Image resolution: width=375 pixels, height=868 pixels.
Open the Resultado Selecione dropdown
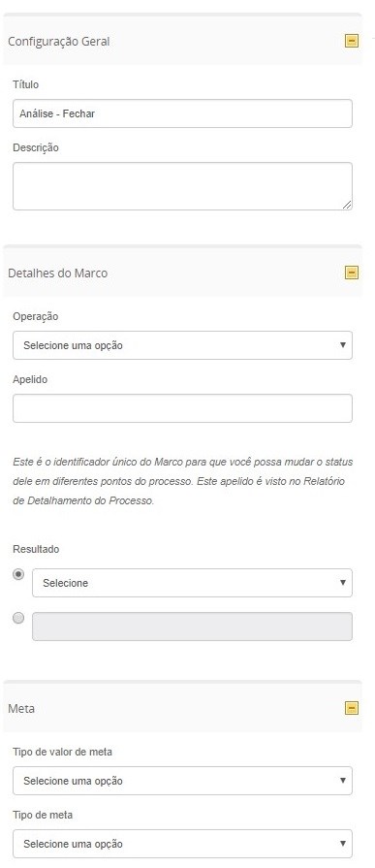coord(192,583)
